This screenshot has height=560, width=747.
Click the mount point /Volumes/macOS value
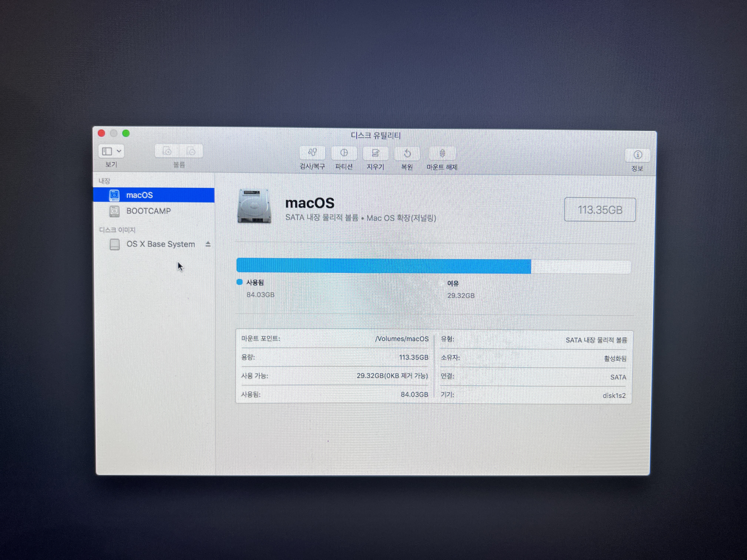401,339
